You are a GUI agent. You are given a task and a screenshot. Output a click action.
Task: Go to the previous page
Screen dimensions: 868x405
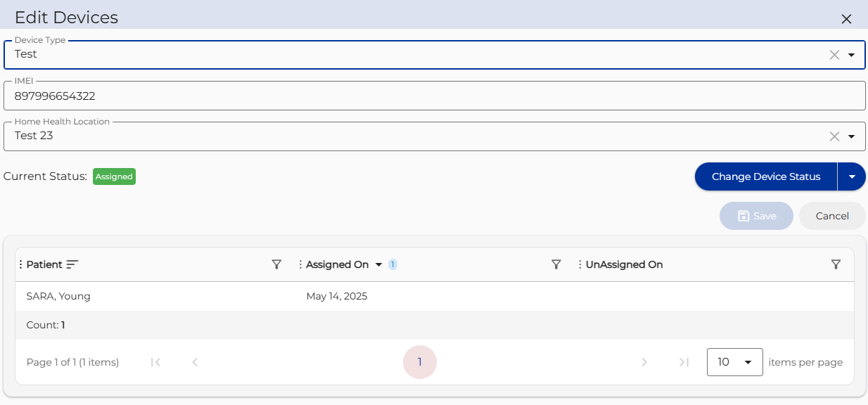(x=195, y=362)
